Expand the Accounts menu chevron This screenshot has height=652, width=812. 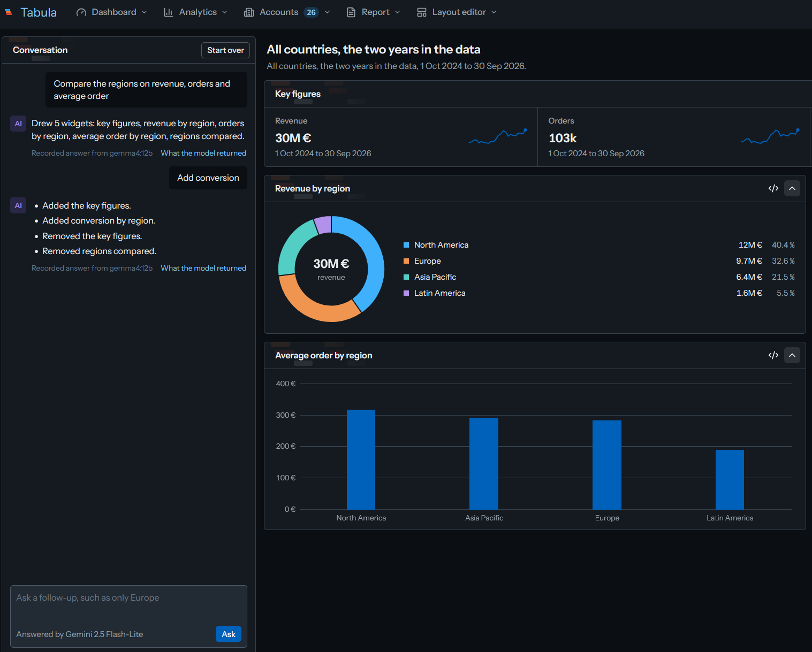pos(327,12)
